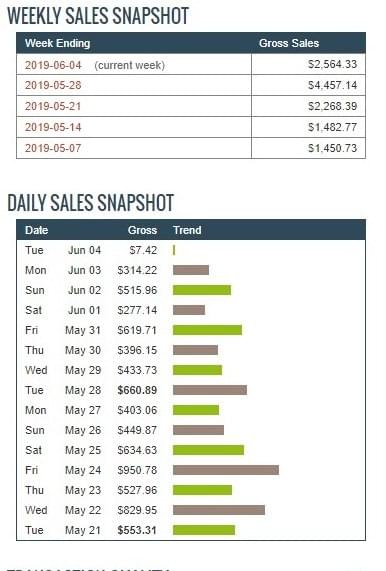Screen dimensions: 386x571
Task: Click the green trend bar for Jun 02
Action: tap(202, 290)
